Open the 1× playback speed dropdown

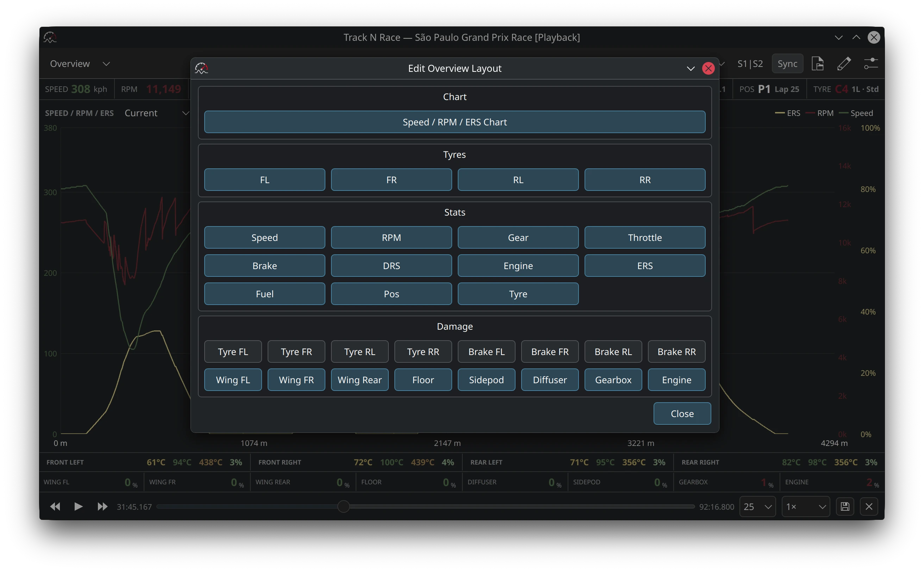(x=806, y=506)
